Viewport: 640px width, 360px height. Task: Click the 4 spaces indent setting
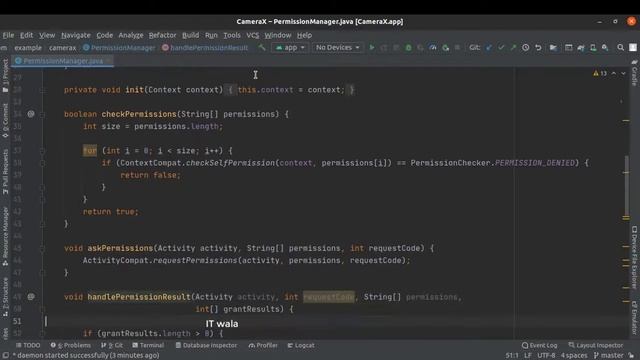(x=574, y=355)
